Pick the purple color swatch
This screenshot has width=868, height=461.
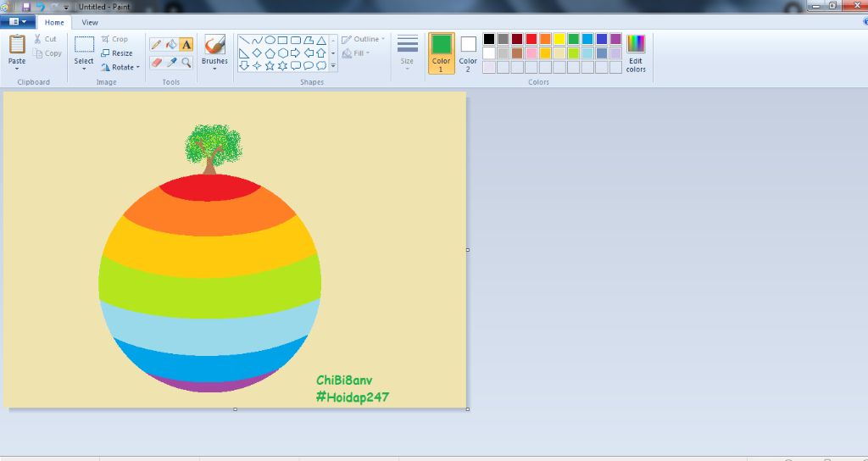click(615, 39)
